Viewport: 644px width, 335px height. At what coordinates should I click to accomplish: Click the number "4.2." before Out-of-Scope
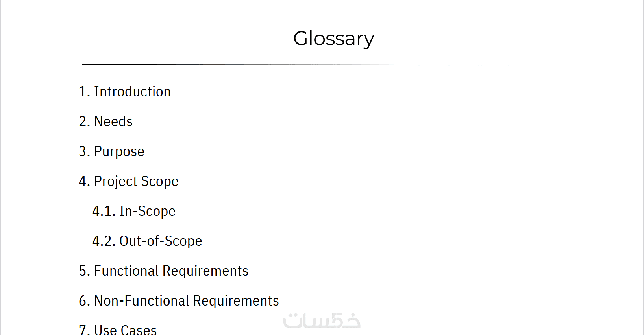pos(104,241)
